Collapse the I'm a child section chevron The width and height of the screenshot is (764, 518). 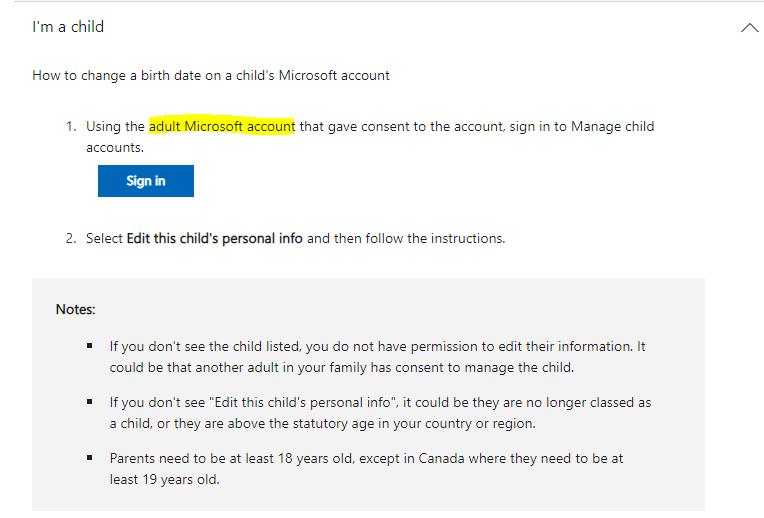749,28
